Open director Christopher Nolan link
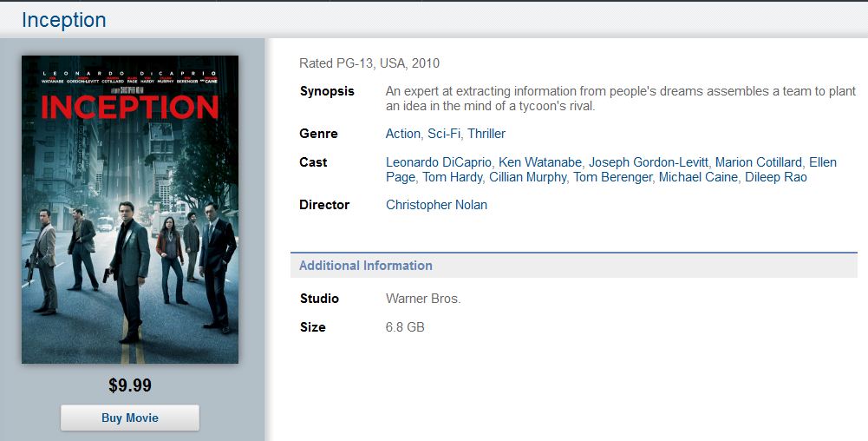Viewport: 868px width, 441px height. click(436, 205)
